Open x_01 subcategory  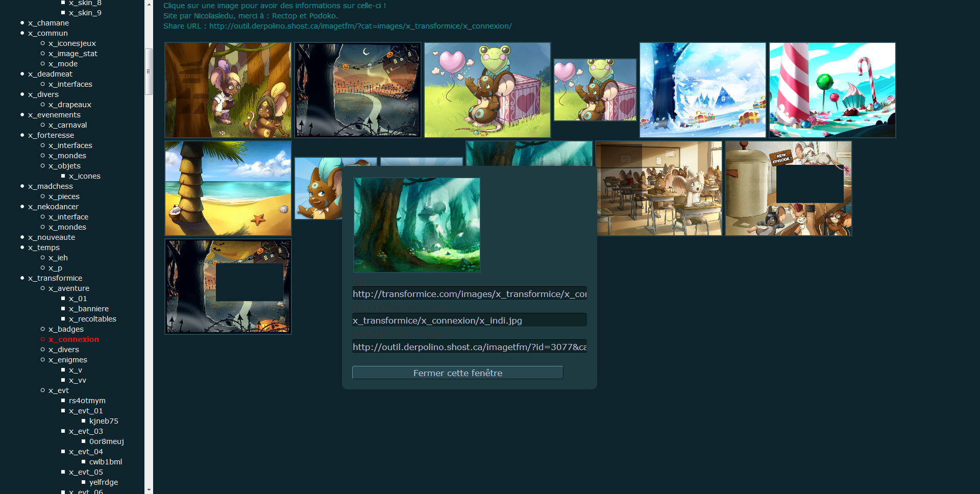pos(78,299)
